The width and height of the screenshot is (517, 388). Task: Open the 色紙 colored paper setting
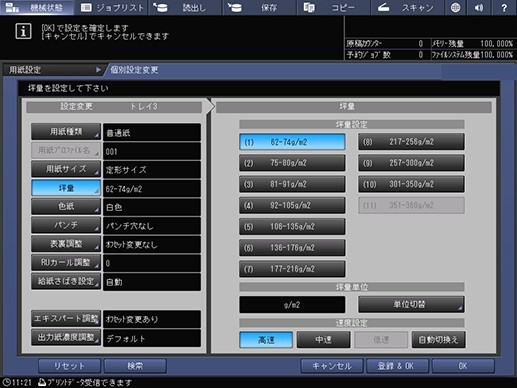(66, 206)
